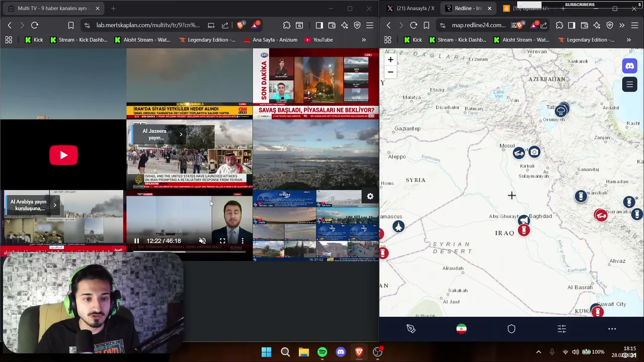Expand the Al Jazeera channel title chevron
This screenshot has height=362, width=644.
click(181, 134)
